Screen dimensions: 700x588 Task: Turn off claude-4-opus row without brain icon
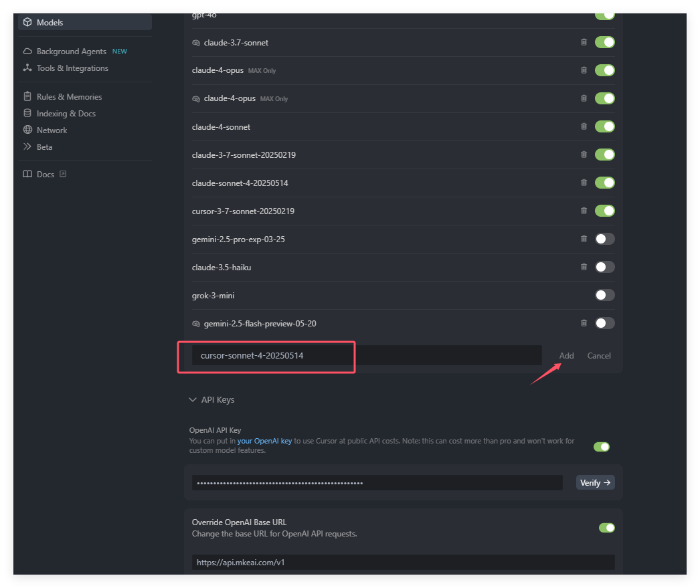tap(605, 70)
